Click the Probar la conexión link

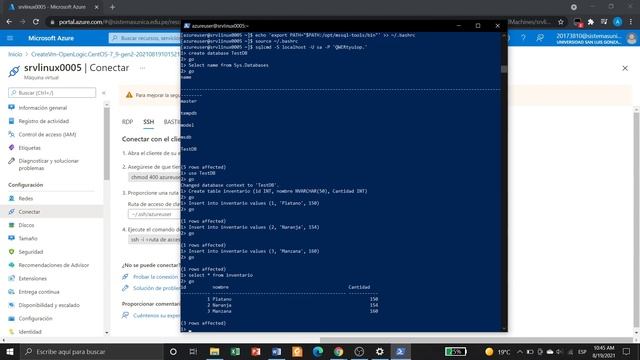(155, 277)
